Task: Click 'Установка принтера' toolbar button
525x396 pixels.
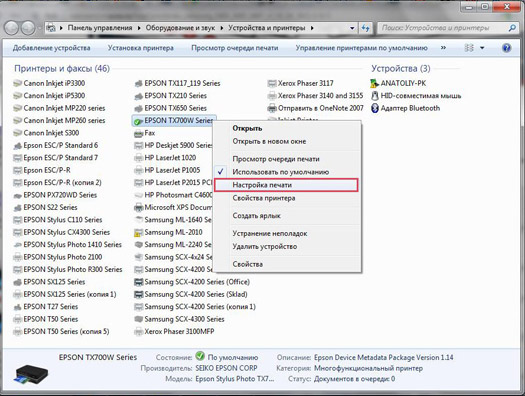Action: [x=141, y=48]
